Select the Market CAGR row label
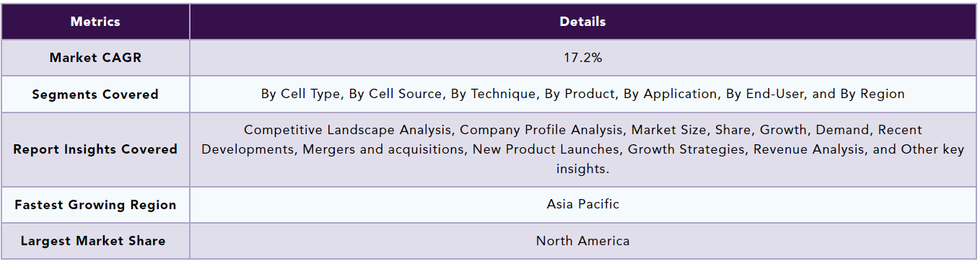The width and height of the screenshot is (980, 264). (x=95, y=58)
